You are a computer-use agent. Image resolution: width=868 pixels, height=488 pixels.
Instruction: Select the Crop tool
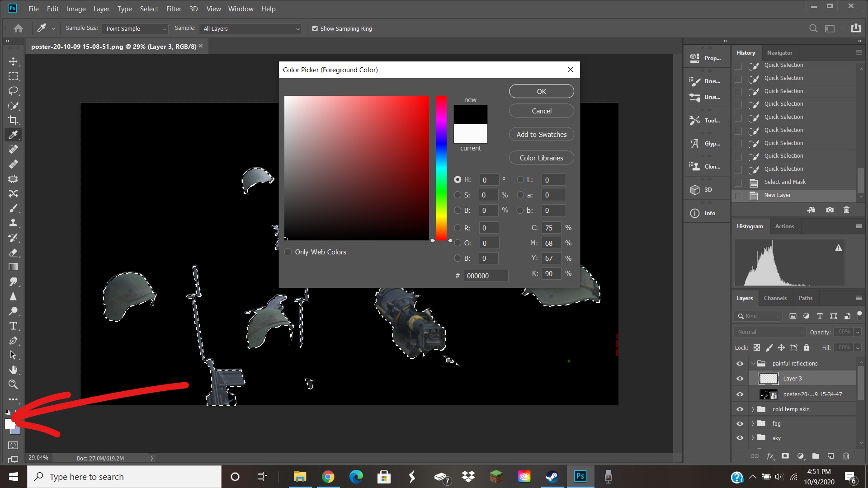coord(13,120)
